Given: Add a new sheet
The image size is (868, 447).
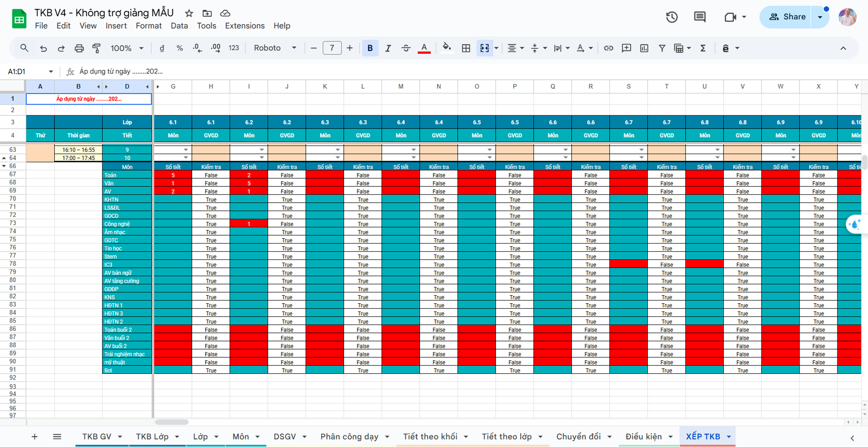Looking at the screenshot, I should pos(34,437).
